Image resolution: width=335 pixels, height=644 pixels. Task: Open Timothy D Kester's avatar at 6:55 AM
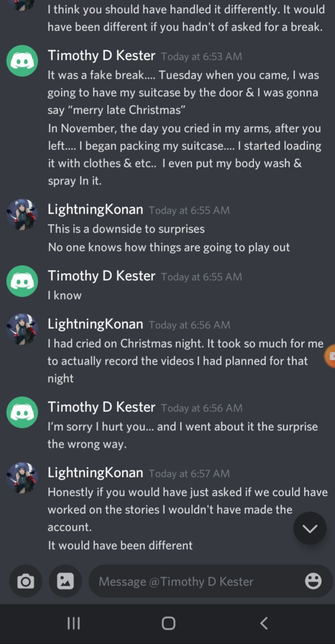22,281
